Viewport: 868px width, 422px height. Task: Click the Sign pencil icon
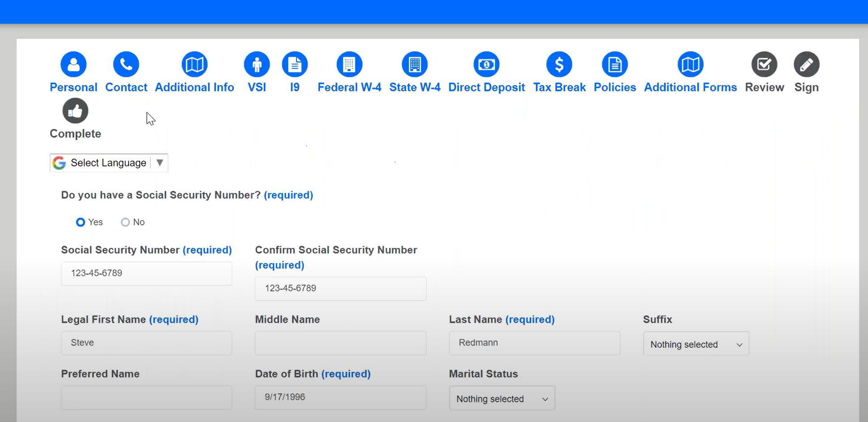click(806, 64)
